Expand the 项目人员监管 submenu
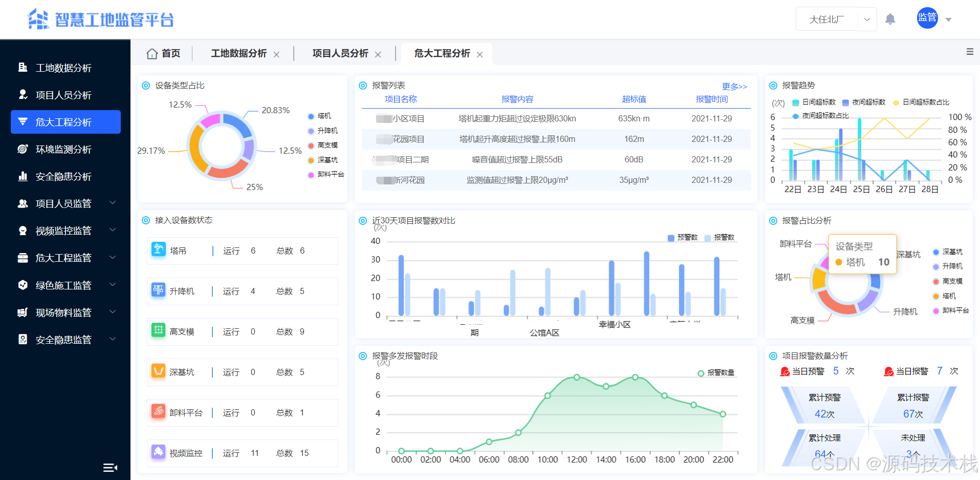 pyautogui.click(x=113, y=203)
